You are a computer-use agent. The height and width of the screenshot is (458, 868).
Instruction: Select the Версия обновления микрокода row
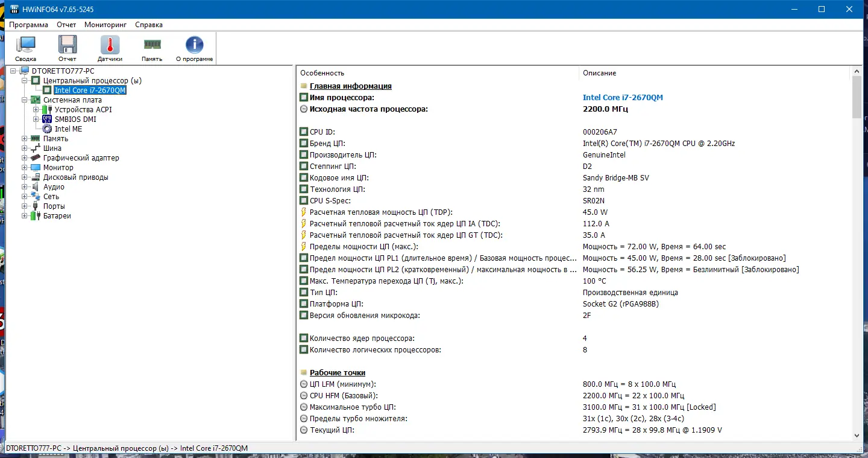573,316
